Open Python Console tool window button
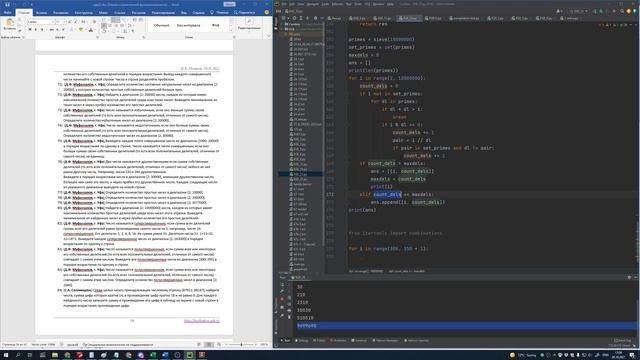This screenshot has height=360, width=640. coord(416,340)
